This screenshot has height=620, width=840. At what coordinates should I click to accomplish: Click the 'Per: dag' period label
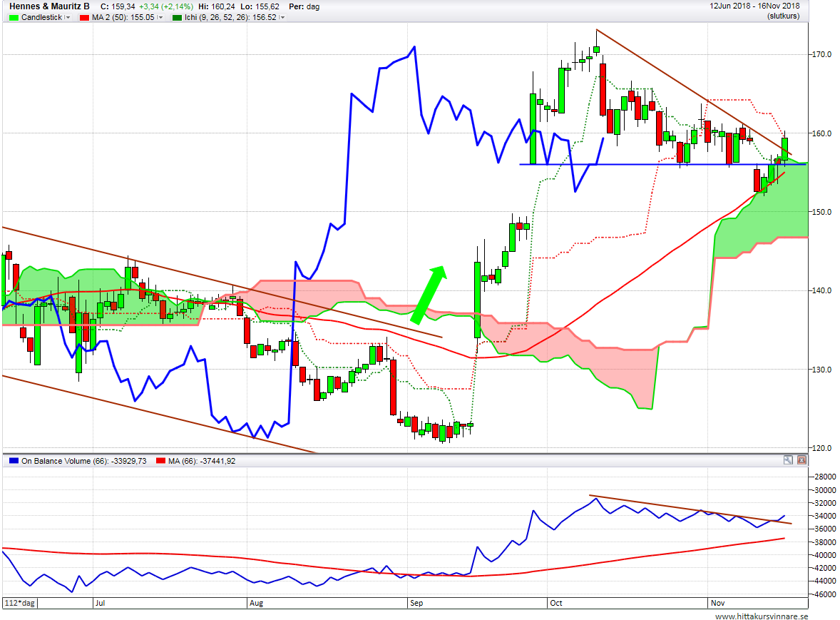tap(304, 6)
